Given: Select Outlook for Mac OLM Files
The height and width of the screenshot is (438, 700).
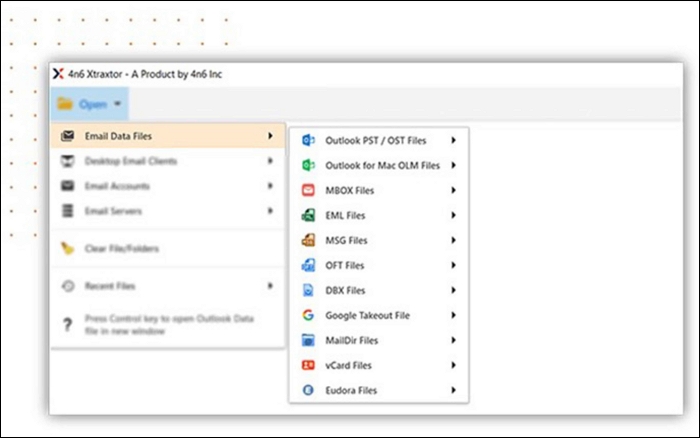Looking at the screenshot, I should coord(379,166).
